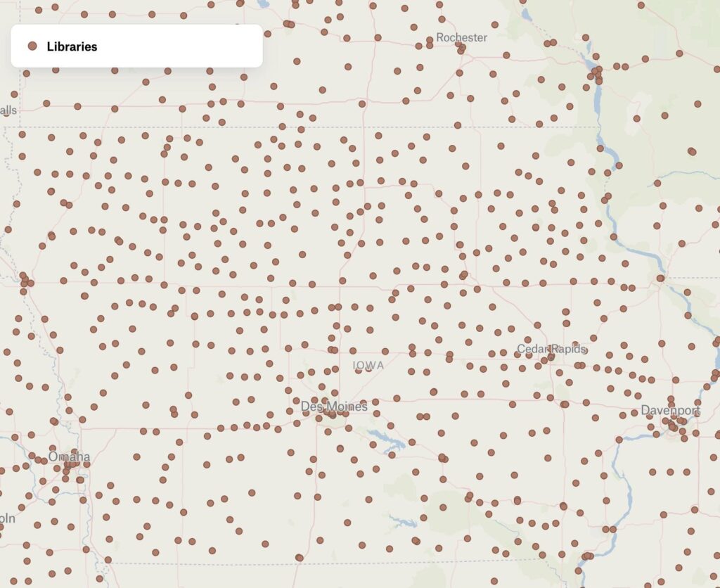
Task: Click the Libraries legend color dot
Action: point(32,46)
